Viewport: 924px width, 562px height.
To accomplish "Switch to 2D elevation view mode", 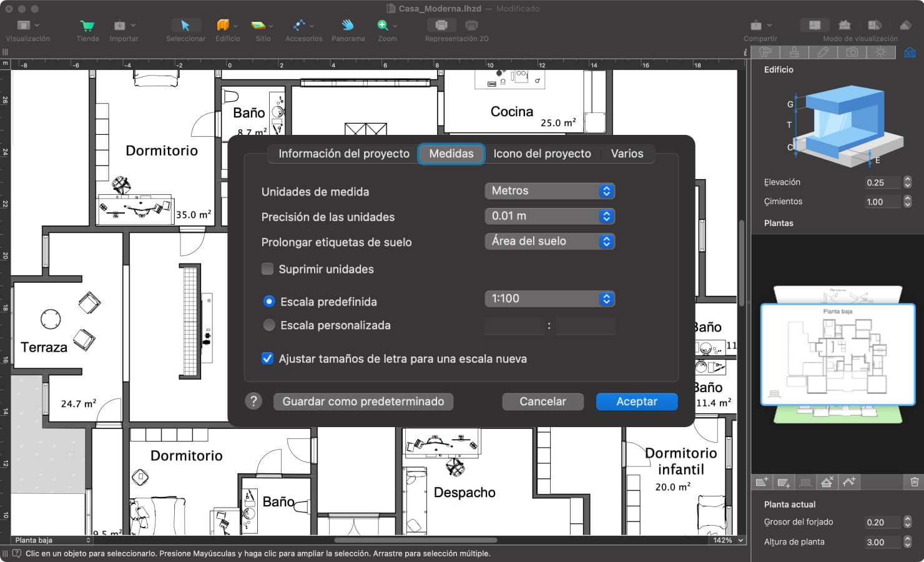I will pos(845,26).
